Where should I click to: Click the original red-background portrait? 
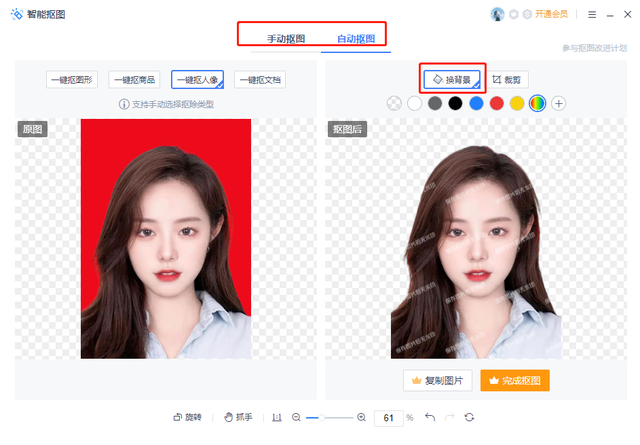pyautogui.click(x=166, y=239)
